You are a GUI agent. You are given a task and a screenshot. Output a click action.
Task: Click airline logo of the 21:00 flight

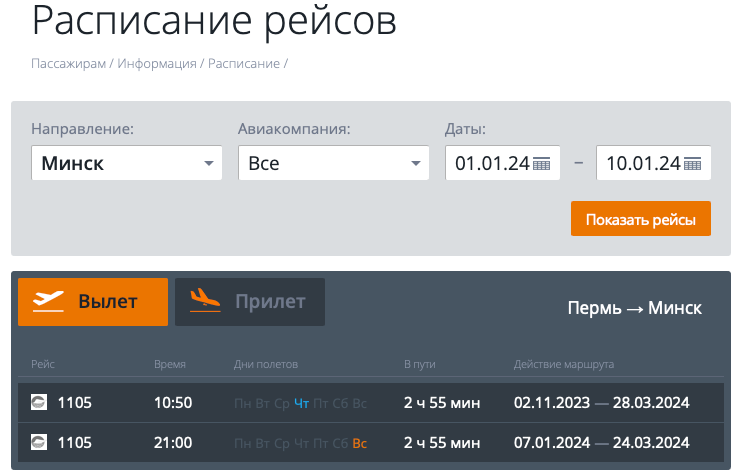click(x=39, y=442)
